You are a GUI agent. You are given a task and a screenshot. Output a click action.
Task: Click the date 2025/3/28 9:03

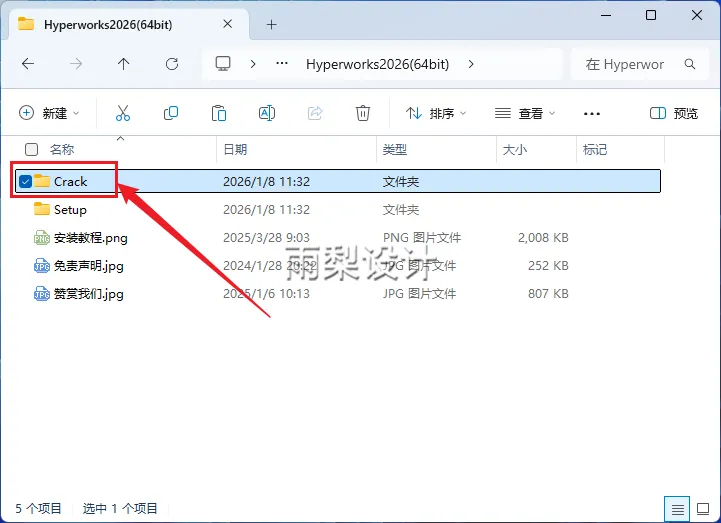pos(266,237)
